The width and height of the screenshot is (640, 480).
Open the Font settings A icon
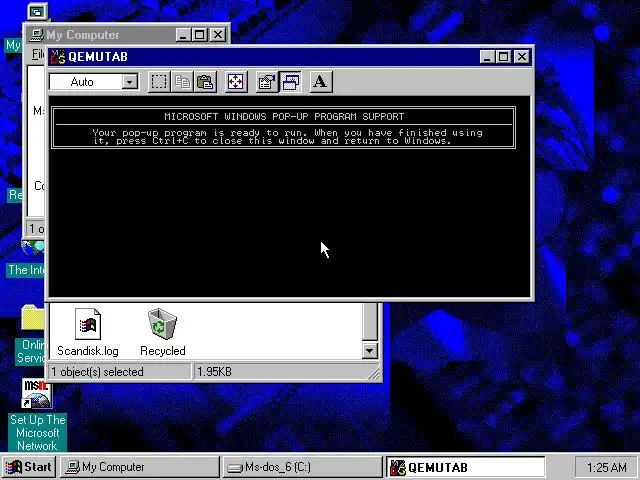coord(321,82)
